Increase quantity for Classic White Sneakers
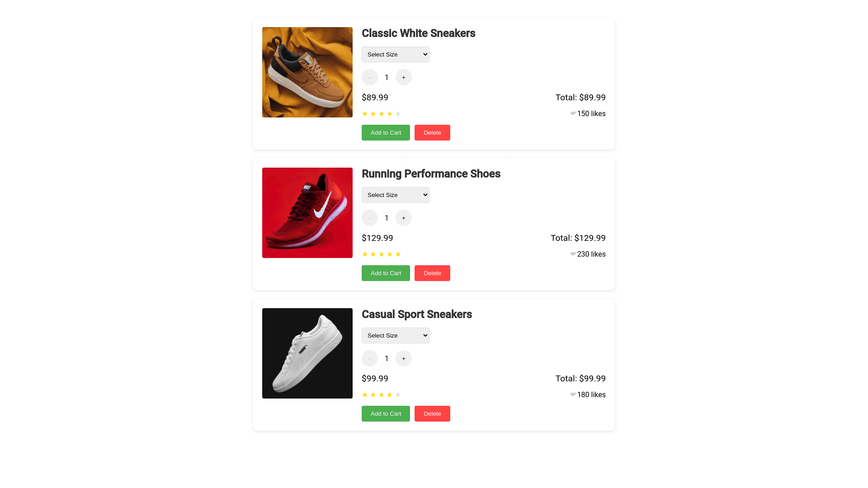Image resolution: width=868 pixels, height=488 pixels. click(403, 77)
